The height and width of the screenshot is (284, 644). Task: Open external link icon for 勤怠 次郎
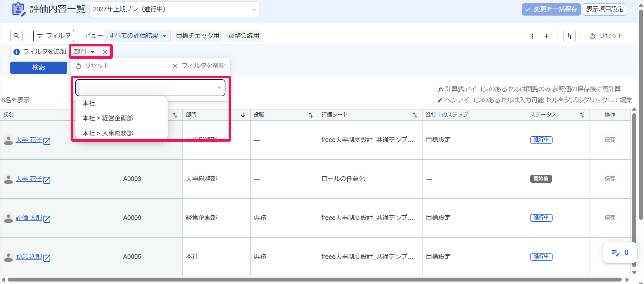click(x=47, y=258)
